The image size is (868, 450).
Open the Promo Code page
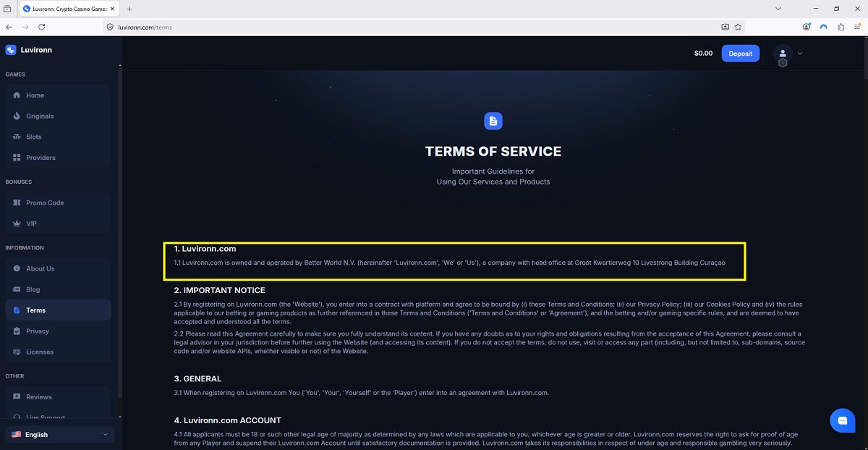click(58, 203)
